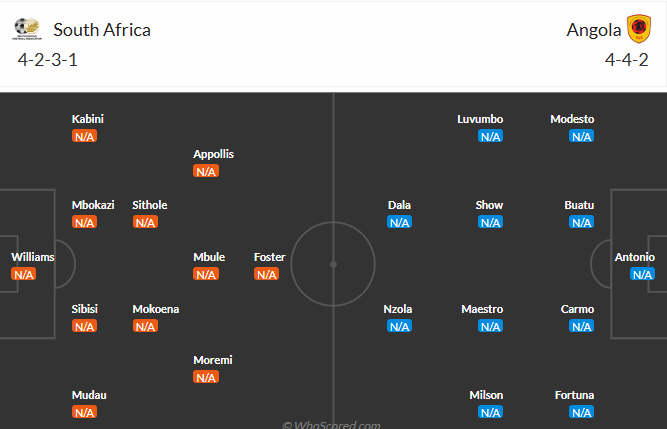
Task: Click Maestro's blue N/A rating badge
Action: 490,326
